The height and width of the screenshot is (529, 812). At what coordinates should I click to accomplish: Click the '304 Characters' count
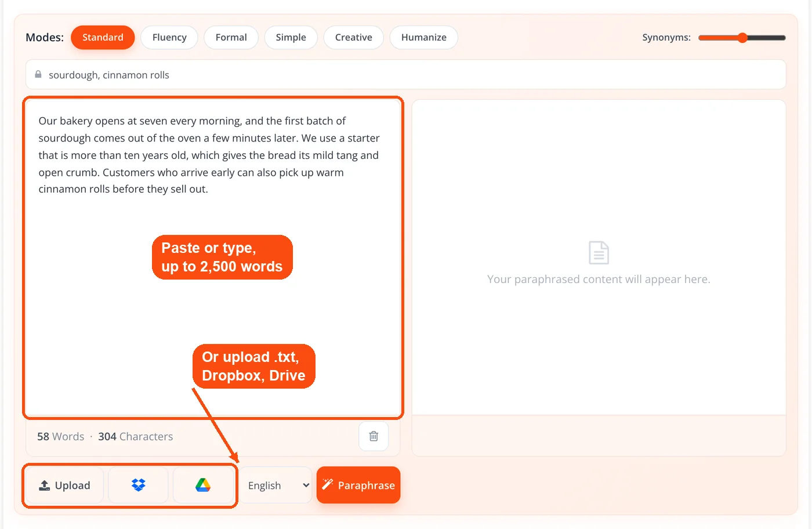(136, 437)
